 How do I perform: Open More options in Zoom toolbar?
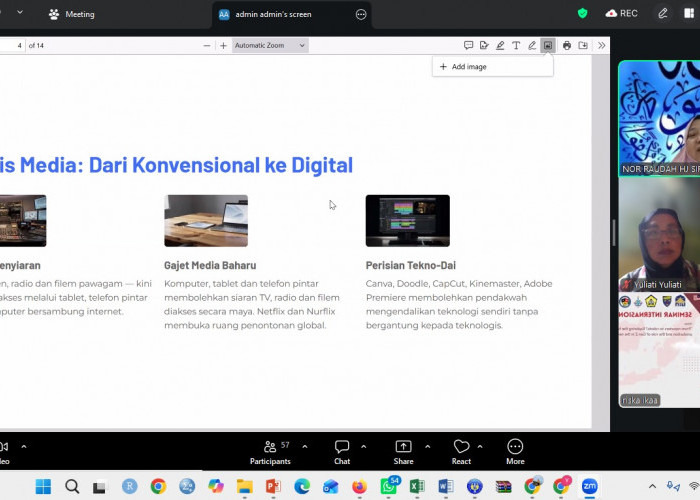(515, 452)
